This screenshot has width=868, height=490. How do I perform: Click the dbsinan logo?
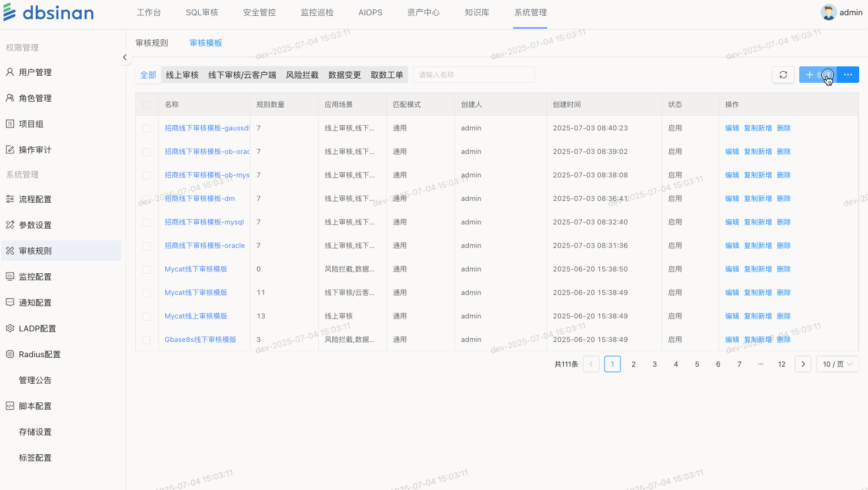pos(49,12)
